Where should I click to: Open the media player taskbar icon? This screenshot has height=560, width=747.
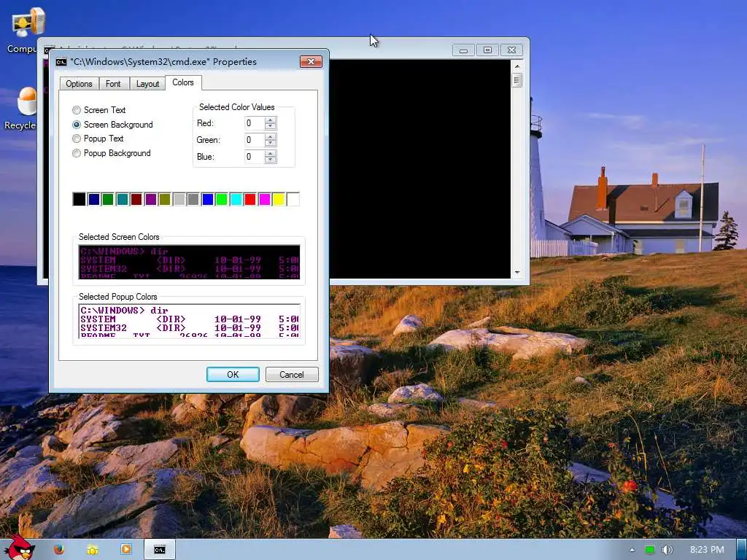126,550
